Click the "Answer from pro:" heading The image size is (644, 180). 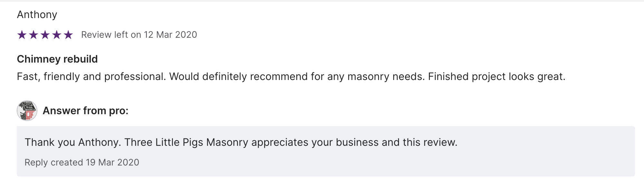86,111
